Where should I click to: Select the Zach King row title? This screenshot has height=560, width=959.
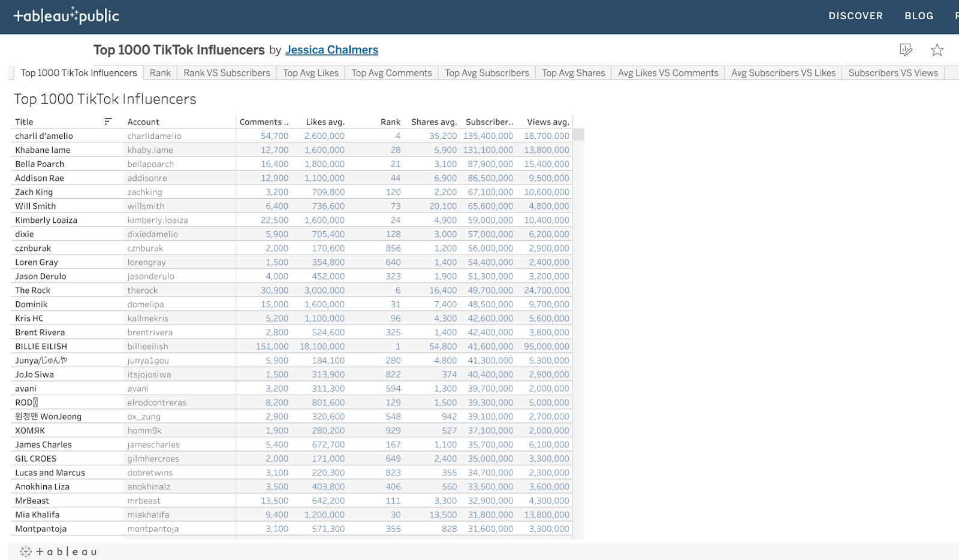34,192
